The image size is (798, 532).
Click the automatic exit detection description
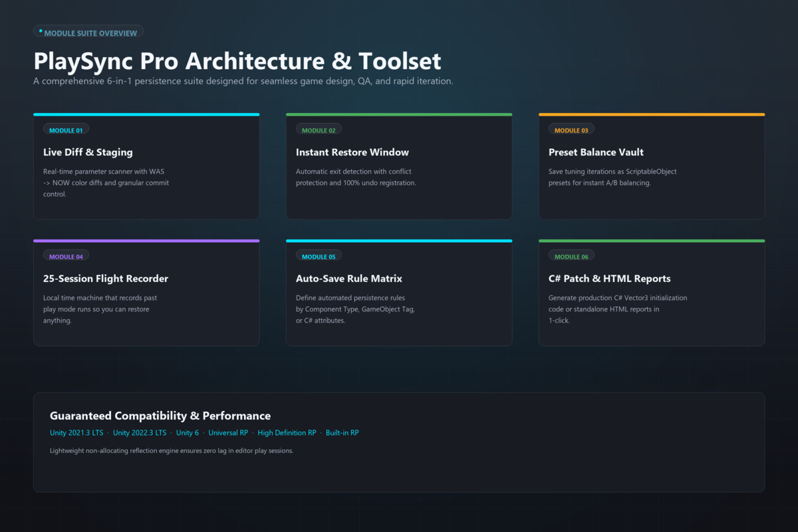356,177
